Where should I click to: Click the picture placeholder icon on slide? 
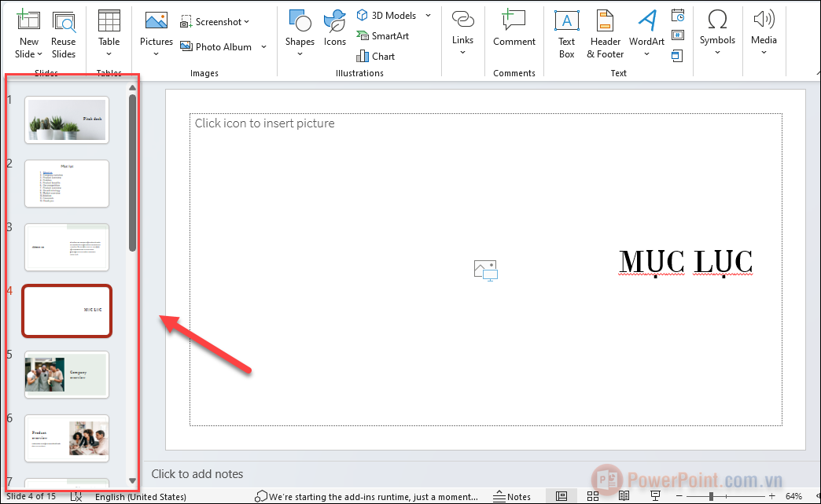click(485, 270)
